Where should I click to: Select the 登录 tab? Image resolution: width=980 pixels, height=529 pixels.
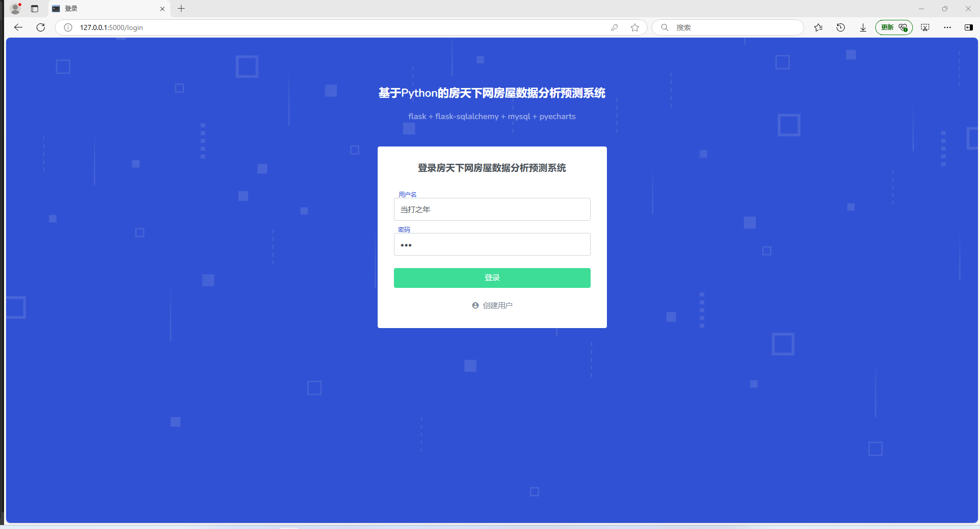pyautogui.click(x=109, y=9)
